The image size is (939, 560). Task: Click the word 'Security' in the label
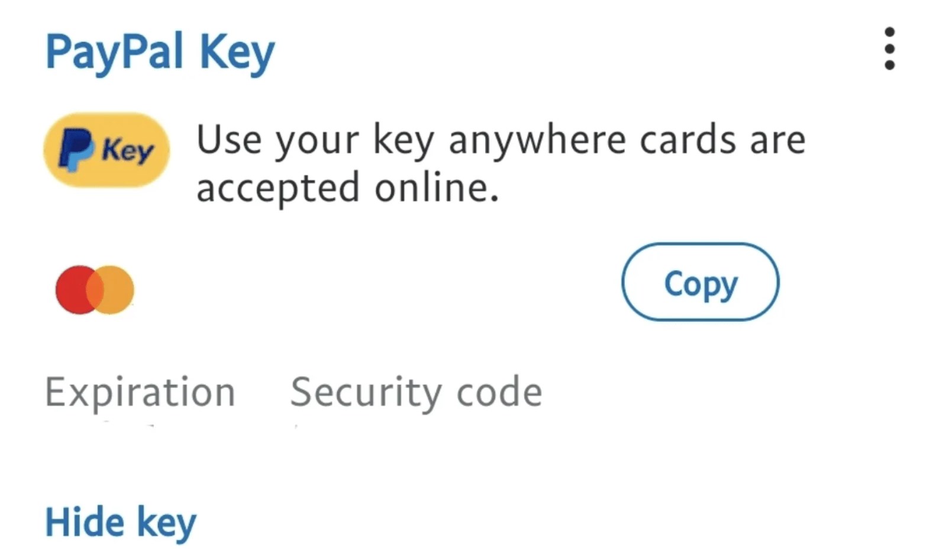click(x=366, y=392)
